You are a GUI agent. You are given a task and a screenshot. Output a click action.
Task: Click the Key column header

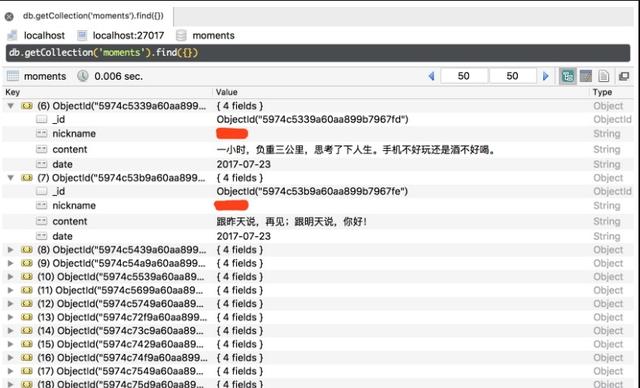pos(13,92)
